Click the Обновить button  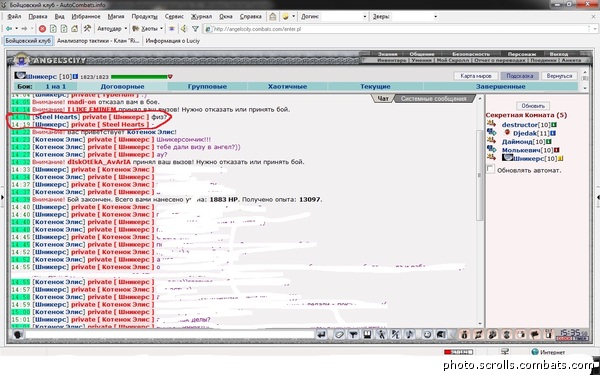click(533, 106)
